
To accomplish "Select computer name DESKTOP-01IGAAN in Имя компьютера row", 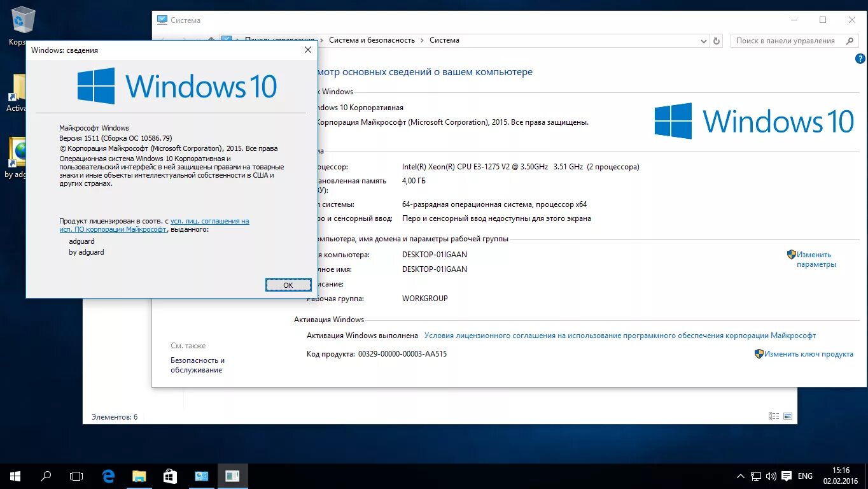I will click(x=435, y=255).
